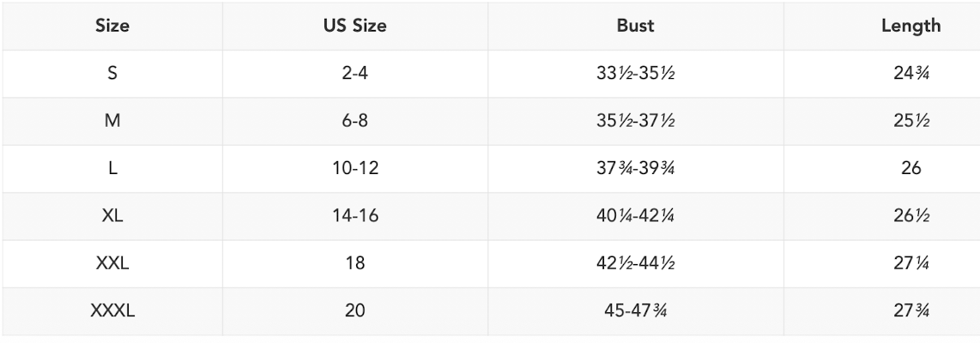Click the length 27¼ cell for XXL
This screenshot has width=980, height=343.
click(x=911, y=264)
